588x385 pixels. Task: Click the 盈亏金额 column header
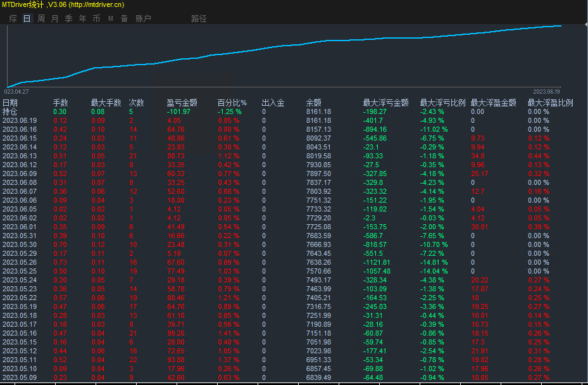tap(182, 103)
